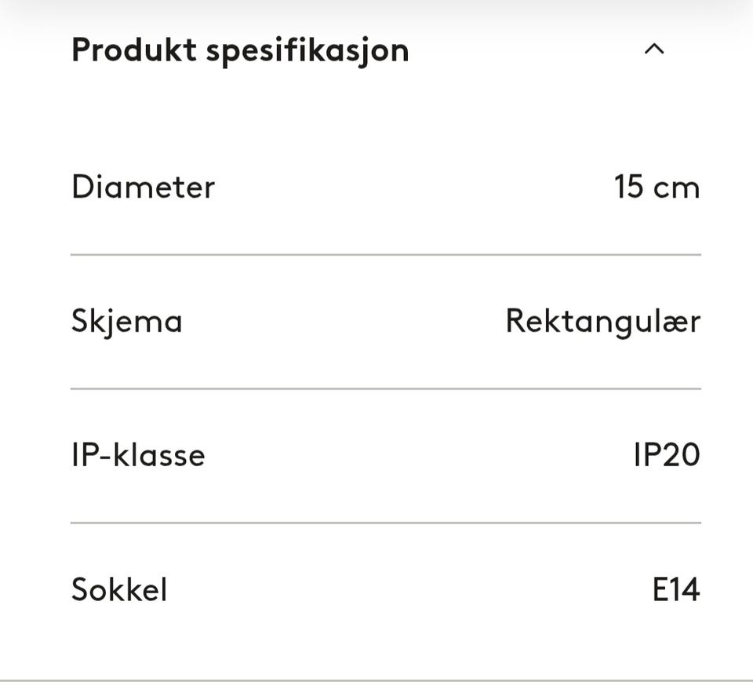Click the Rektangulær value
Screen dimensions: 753x700
point(603,322)
